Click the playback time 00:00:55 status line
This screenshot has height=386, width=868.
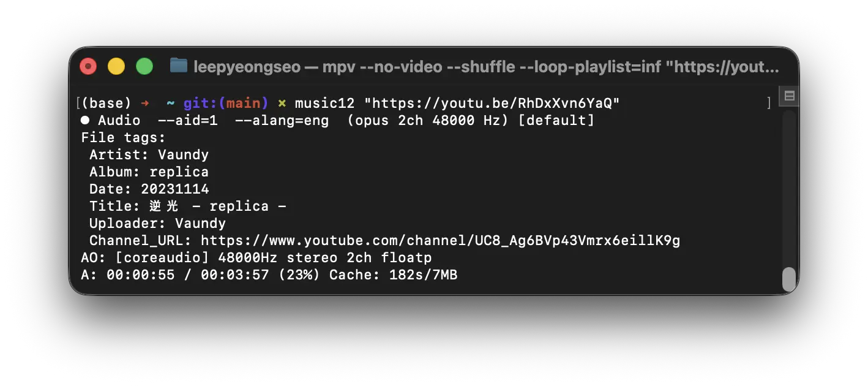coord(269,275)
